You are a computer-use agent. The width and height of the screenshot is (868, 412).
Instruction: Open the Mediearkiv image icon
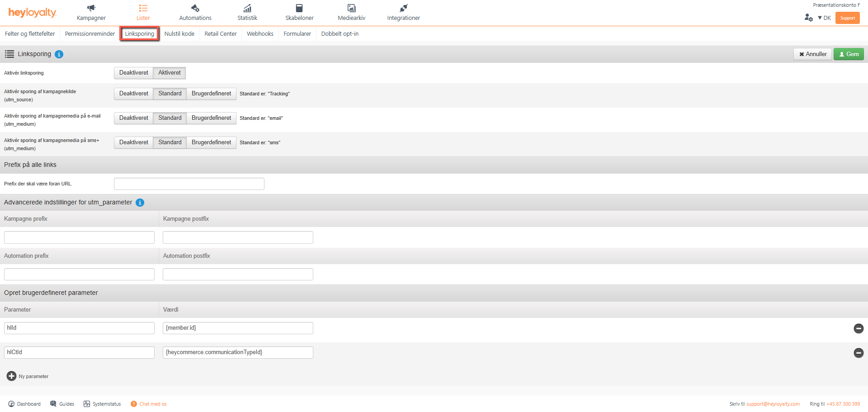click(x=351, y=8)
